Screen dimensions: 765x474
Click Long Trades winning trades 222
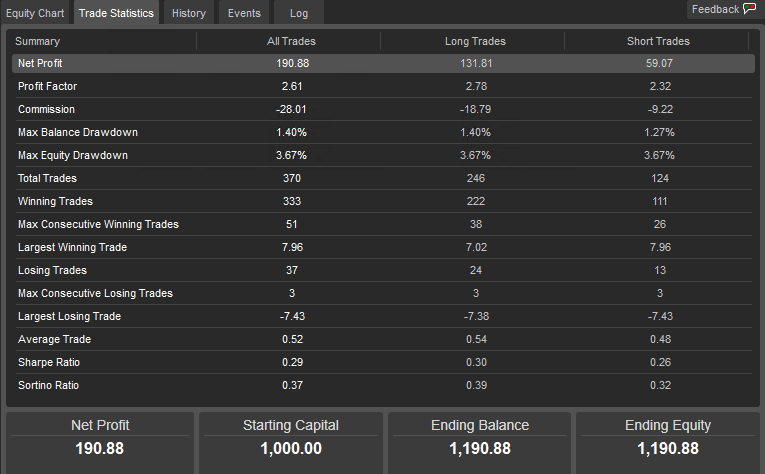(x=476, y=201)
